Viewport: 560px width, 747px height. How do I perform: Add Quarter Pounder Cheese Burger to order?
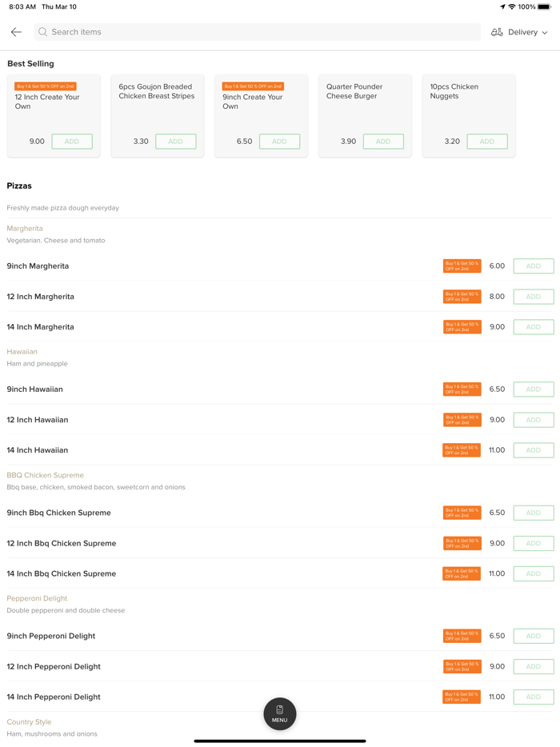point(383,142)
